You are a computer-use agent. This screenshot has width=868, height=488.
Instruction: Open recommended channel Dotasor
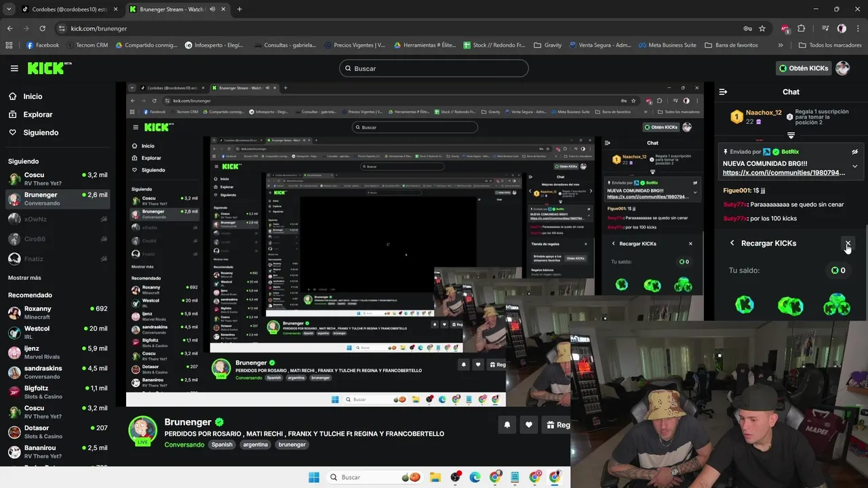tap(57, 432)
